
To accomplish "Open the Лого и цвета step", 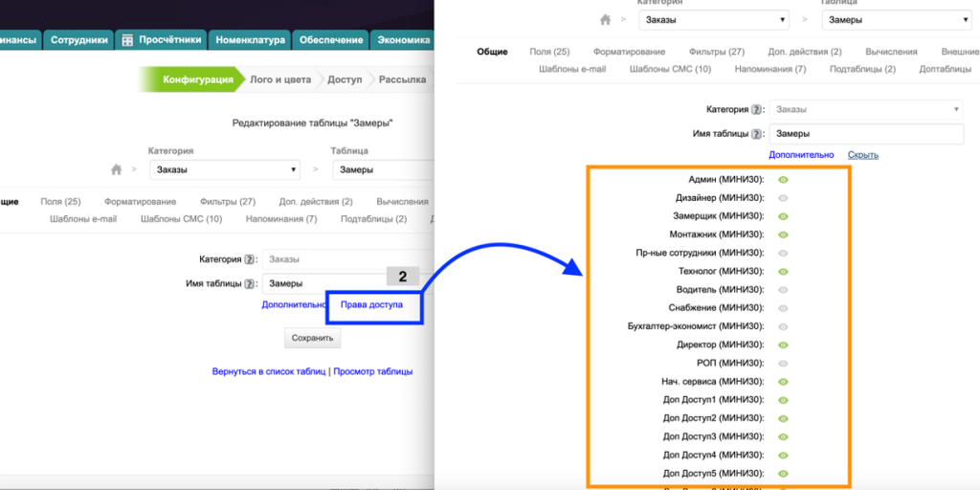I will (x=279, y=80).
